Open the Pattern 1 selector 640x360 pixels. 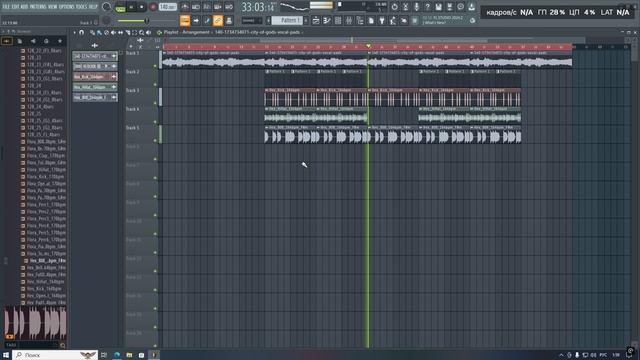287,20
